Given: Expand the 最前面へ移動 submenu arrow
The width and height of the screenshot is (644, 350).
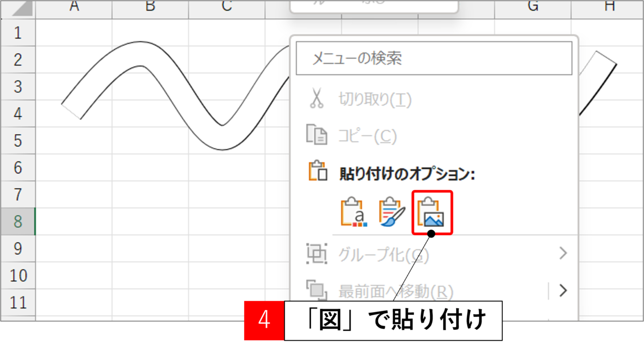Looking at the screenshot, I should (x=563, y=290).
